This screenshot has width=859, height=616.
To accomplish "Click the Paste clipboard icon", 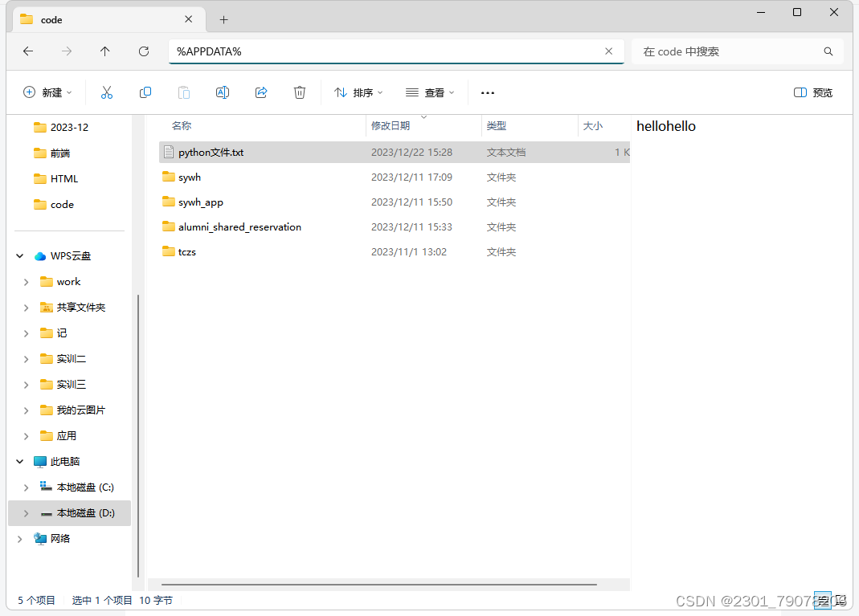I will tap(184, 92).
